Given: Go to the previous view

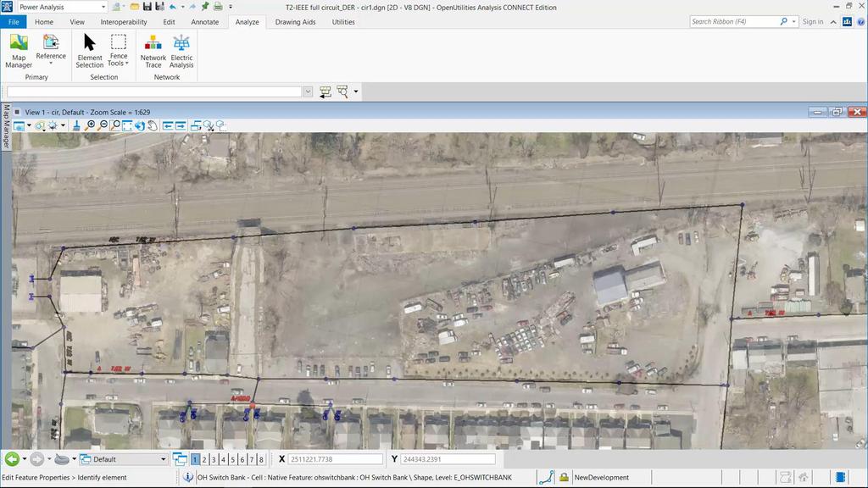Looking at the screenshot, I should pos(168,126).
